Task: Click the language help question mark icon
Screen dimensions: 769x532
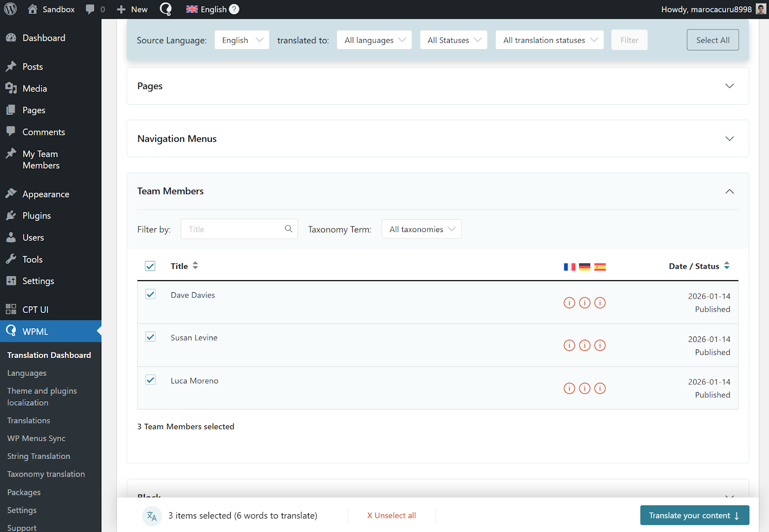Action: [234, 9]
